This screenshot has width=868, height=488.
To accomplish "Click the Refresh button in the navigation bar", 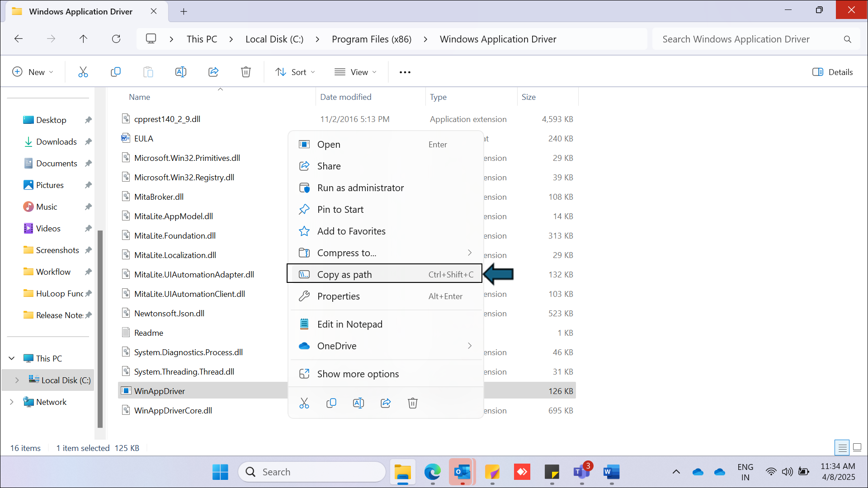I will 116,39.
